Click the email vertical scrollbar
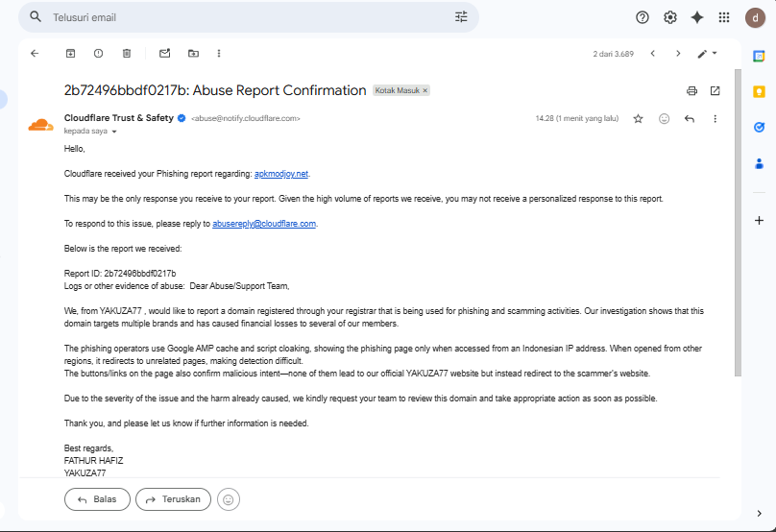 pyautogui.click(x=738, y=223)
